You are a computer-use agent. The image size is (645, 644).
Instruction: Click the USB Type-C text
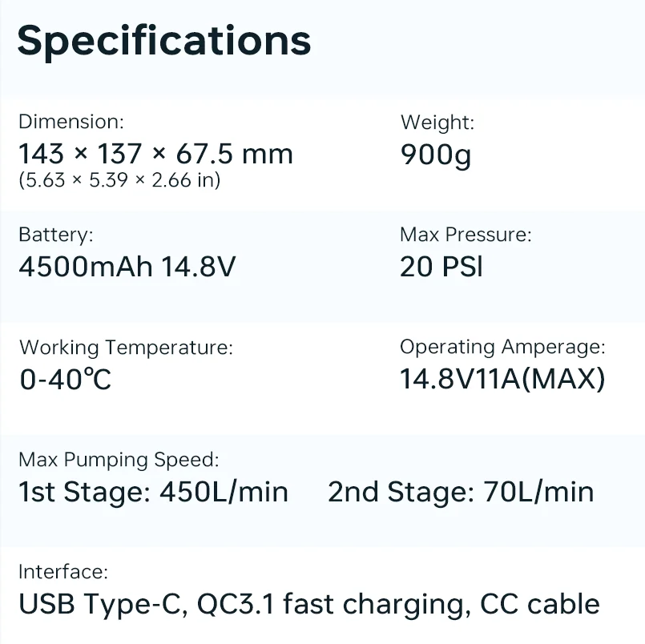[103, 604]
